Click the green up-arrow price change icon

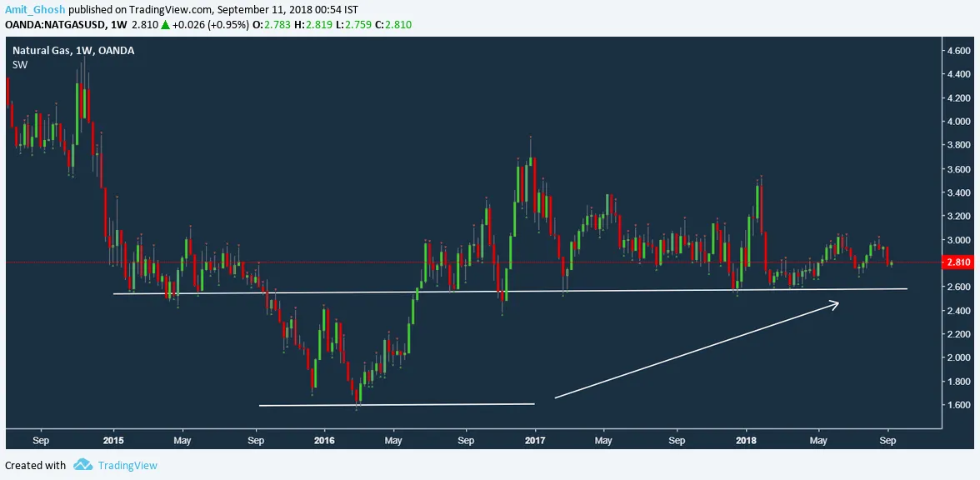(166, 25)
